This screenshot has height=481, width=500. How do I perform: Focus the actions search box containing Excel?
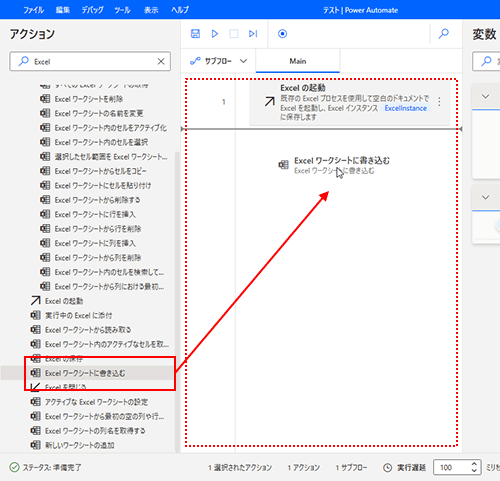click(x=90, y=61)
